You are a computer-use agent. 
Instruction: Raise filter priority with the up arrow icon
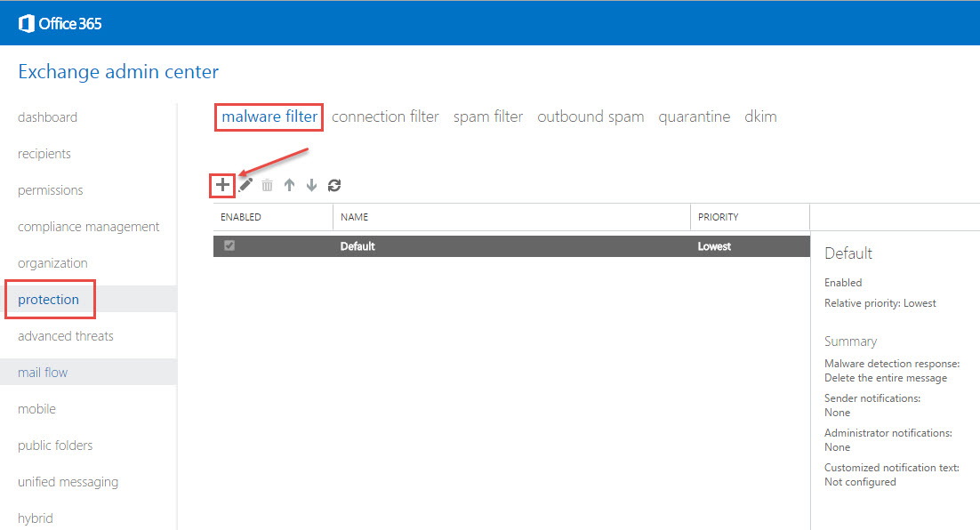(x=289, y=185)
